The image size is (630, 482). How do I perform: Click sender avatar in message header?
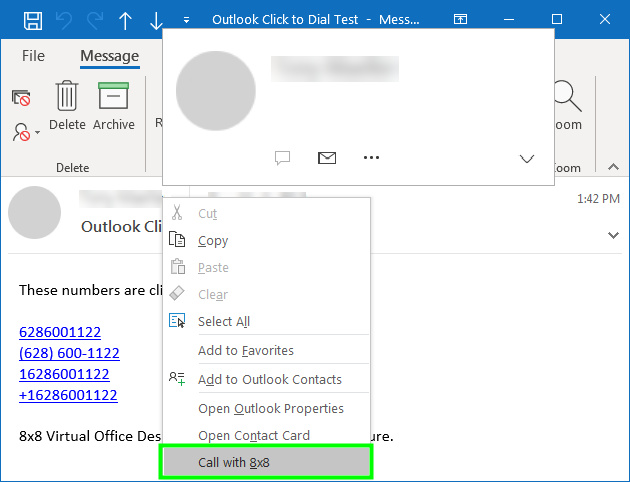point(35,212)
